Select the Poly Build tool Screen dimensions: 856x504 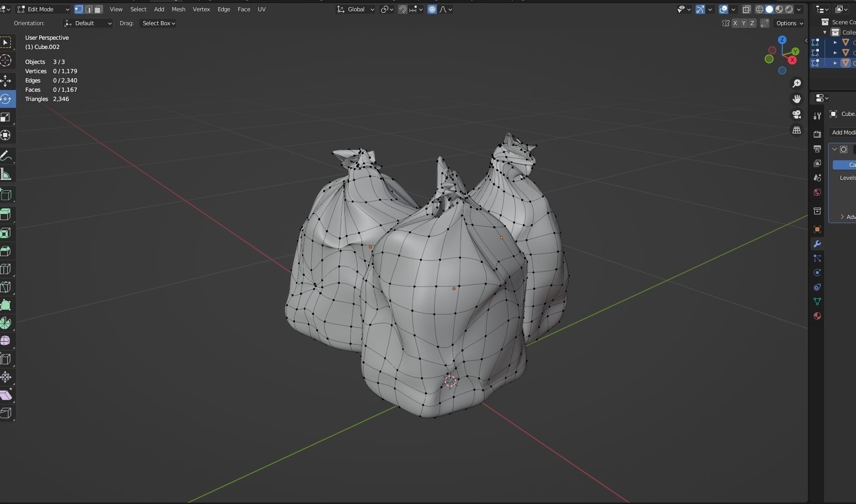[6, 305]
